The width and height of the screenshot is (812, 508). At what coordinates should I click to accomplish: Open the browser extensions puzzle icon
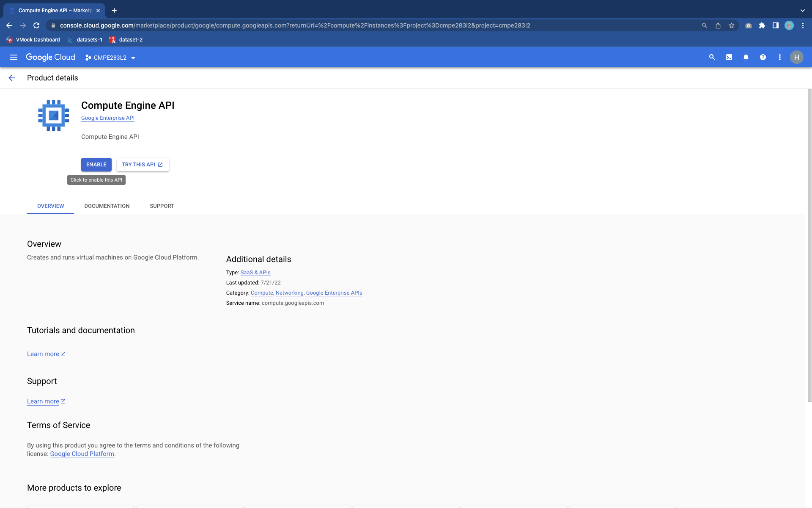762,25
